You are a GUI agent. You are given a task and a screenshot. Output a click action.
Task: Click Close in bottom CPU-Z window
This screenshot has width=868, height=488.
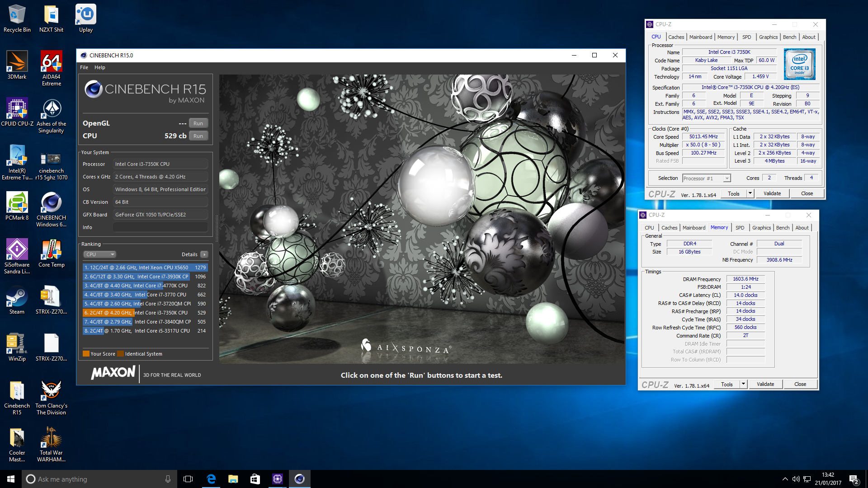click(800, 385)
